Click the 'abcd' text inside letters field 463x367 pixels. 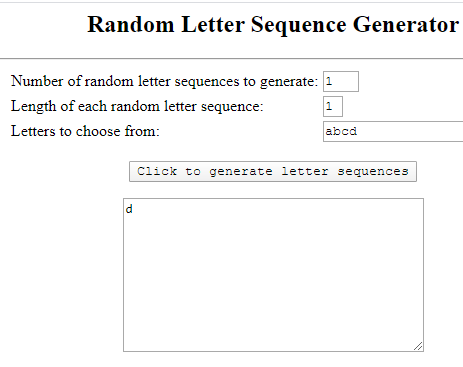[x=341, y=131]
